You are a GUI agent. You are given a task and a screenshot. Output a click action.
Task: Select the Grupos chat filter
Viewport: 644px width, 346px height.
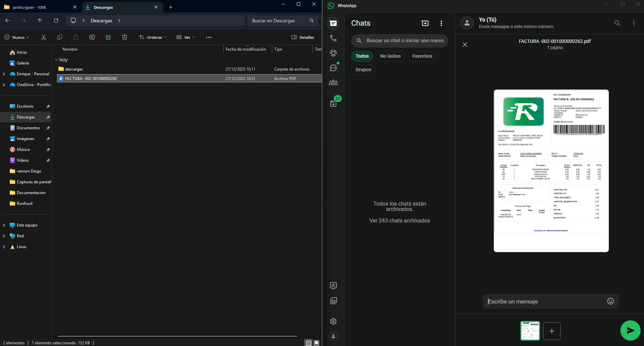click(x=363, y=70)
